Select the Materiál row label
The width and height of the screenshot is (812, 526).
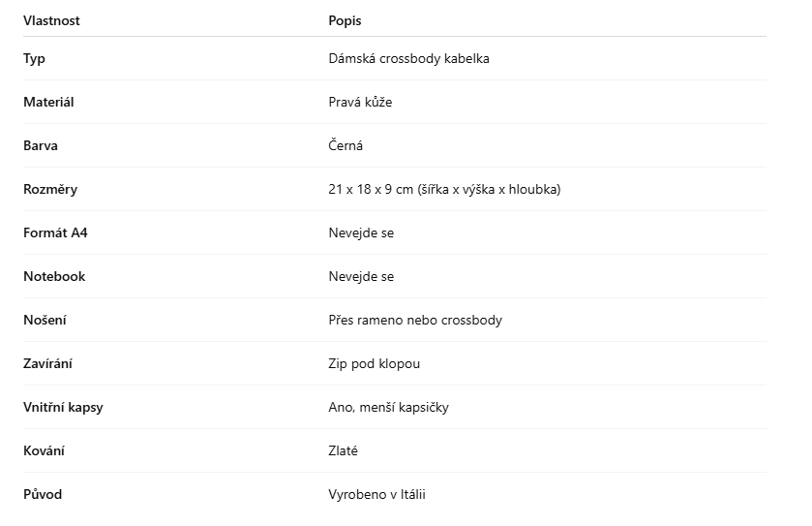tap(48, 102)
